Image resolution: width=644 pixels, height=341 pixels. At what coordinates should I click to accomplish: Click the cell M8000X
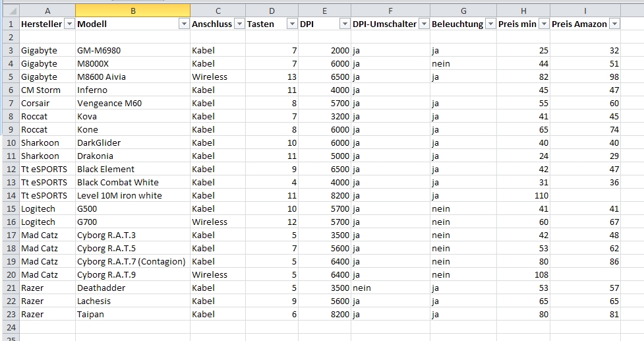pyautogui.click(x=132, y=64)
